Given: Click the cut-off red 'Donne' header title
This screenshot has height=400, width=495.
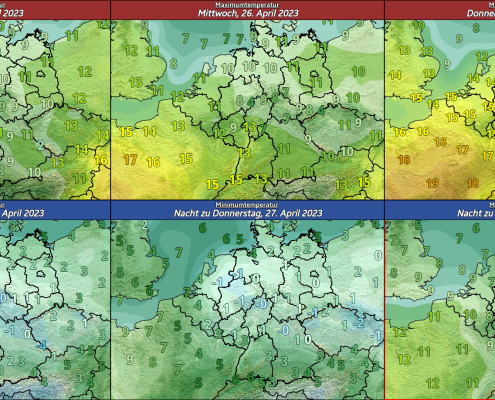Looking at the screenshot, I should 481,13.
